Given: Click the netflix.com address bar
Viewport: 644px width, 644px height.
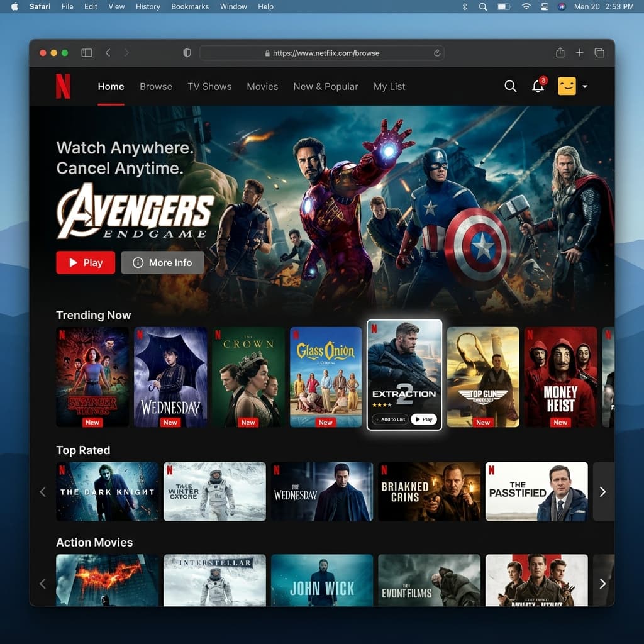Looking at the screenshot, I should pos(321,53).
